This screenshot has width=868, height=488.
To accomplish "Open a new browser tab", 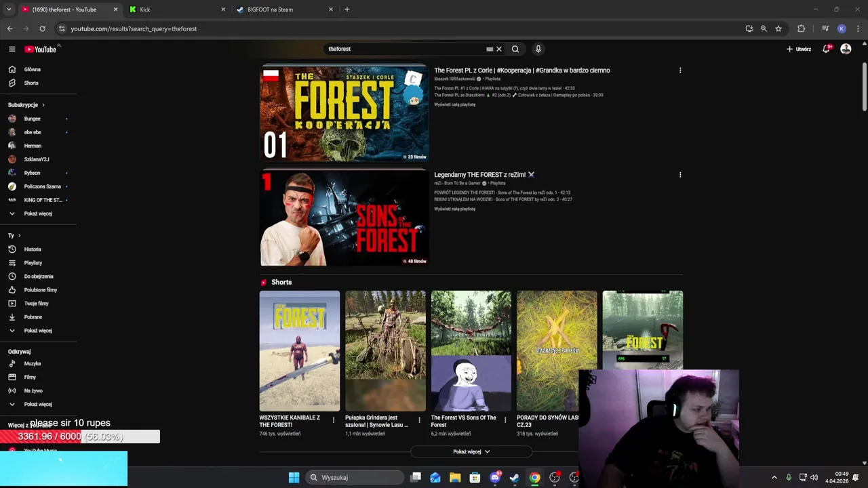I will coord(347,9).
